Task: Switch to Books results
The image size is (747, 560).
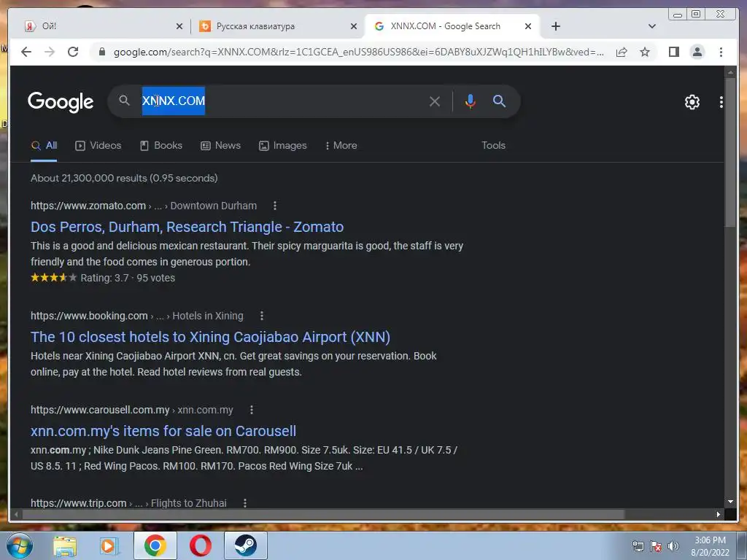Action: [161, 146]
